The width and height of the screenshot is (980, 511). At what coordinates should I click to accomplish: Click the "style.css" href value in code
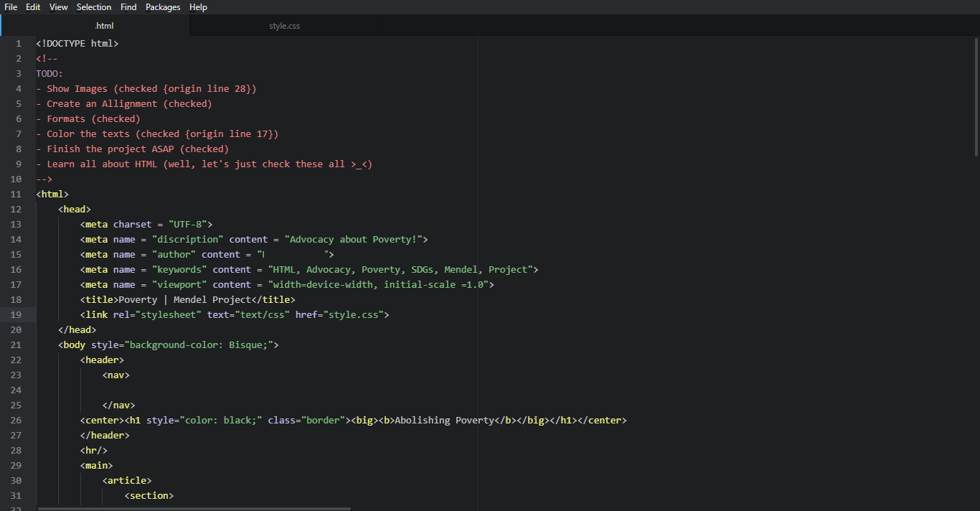(355, 314)
